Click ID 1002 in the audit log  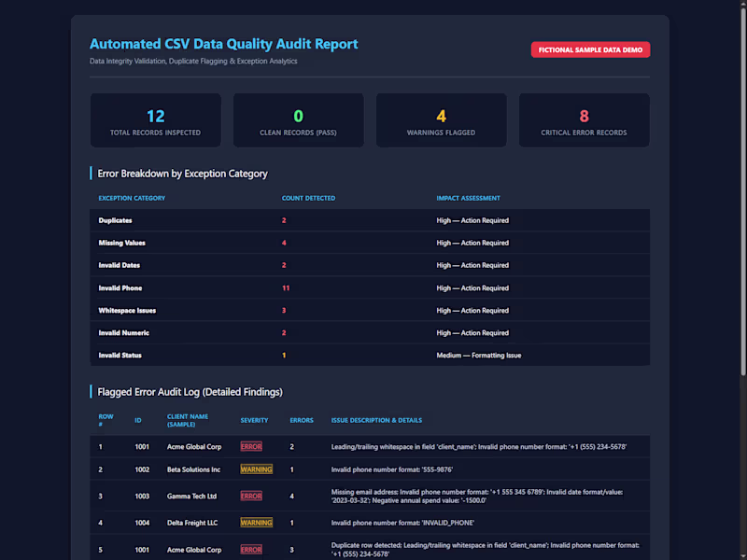click(x=142, y=469)
